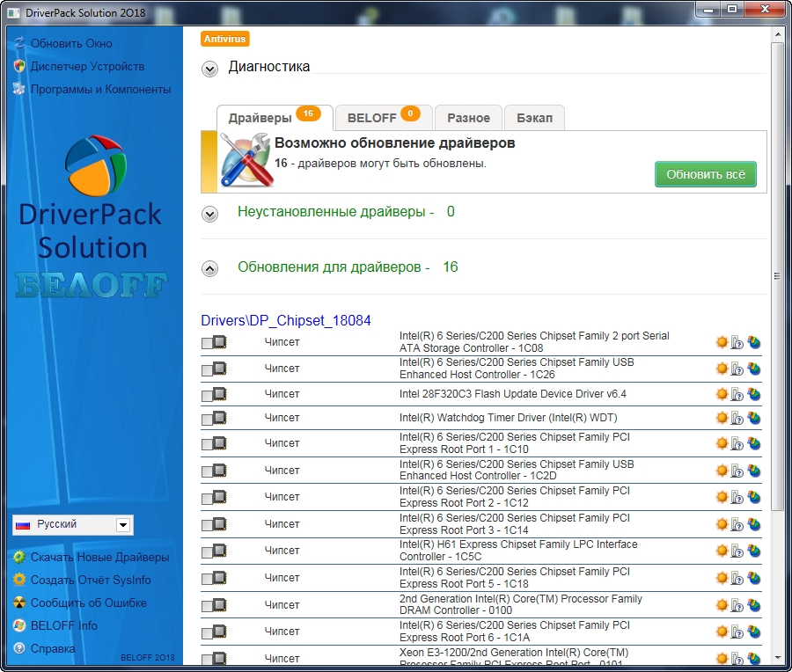The height and width of the screenshot is (672, 792).
Task: Click the radiation icon for Сообщить об Ошибке
Action: point(19,603)
